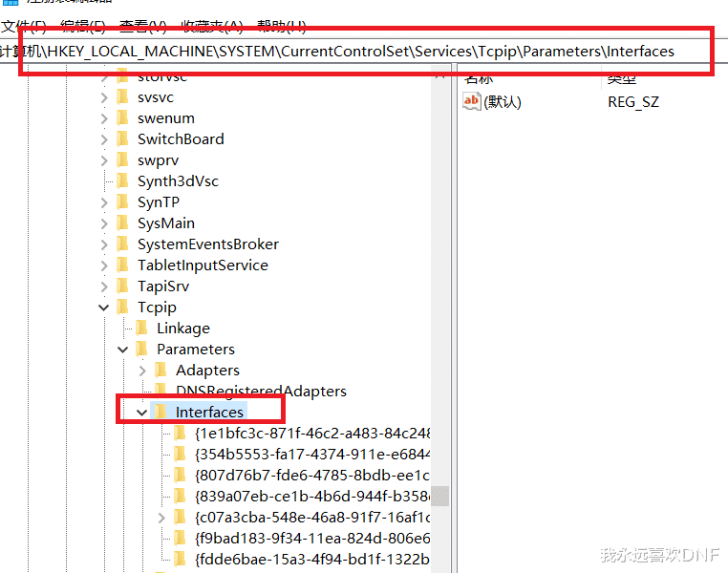Expand the svsvc key
The width and height of the screenshot is (728, 573).
point(104,97)
